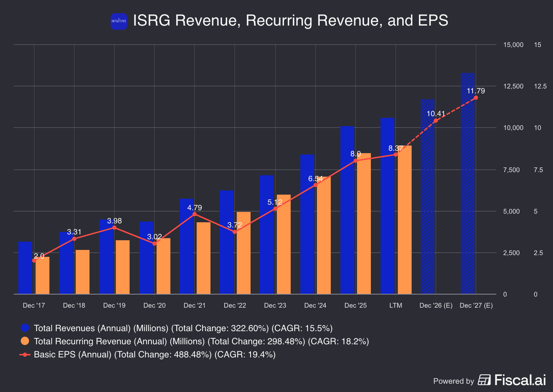
Task: Click the blue revenue bar for Dec '23
Action: pyautogui.click(x=266, y=235)
